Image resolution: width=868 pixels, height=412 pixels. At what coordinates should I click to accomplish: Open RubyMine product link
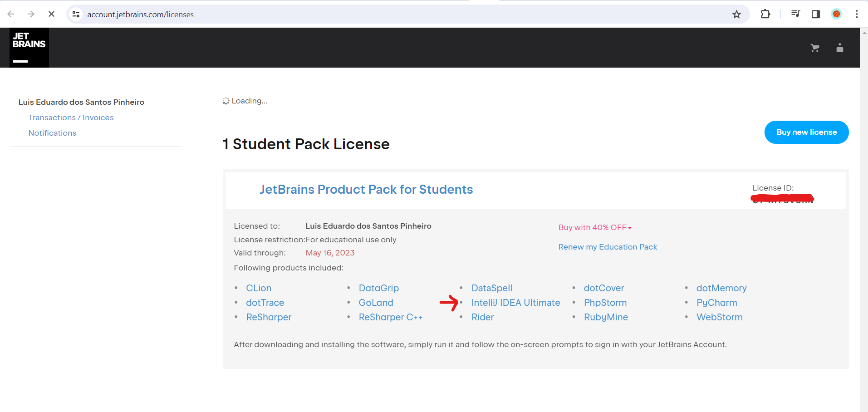[x=606, y=317]
